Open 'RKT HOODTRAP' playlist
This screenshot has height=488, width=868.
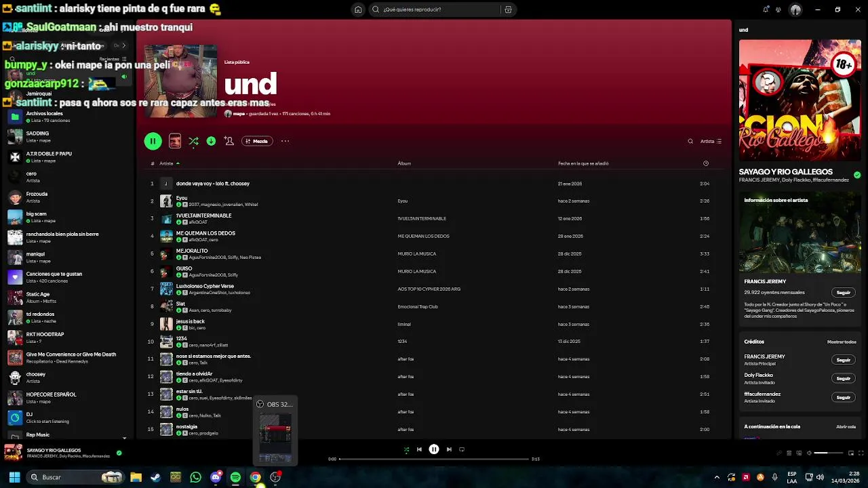tap(68, 337)
